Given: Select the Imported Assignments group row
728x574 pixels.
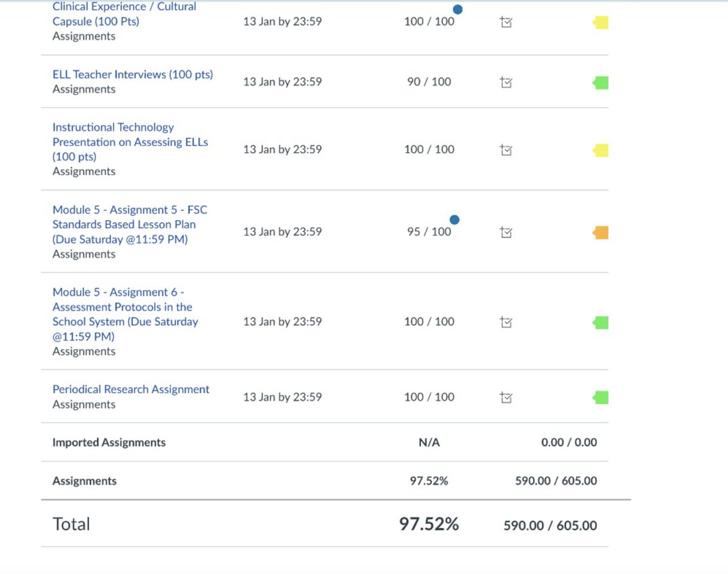Looking at the screenshot, I should [x=109, y=442].
